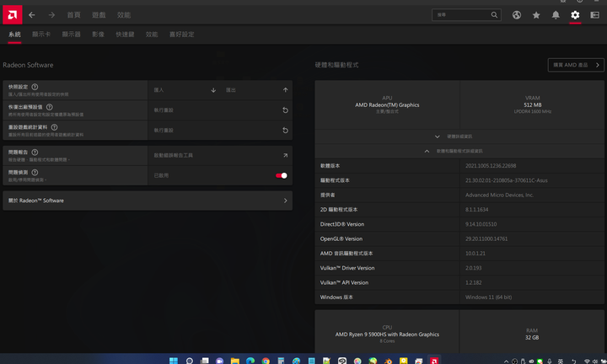Click Direct3D Version row label

coord(341,224)
